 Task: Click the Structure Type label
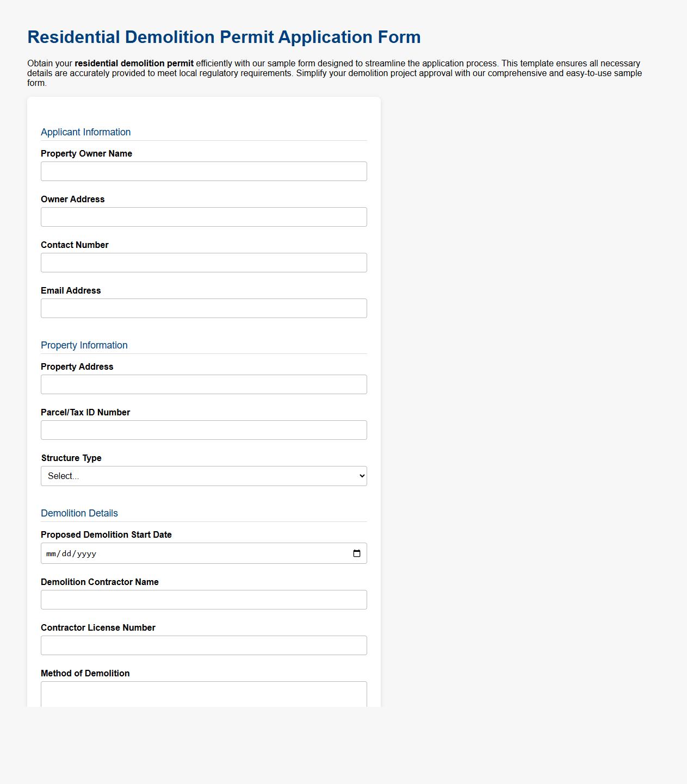(x=71, y=458)
